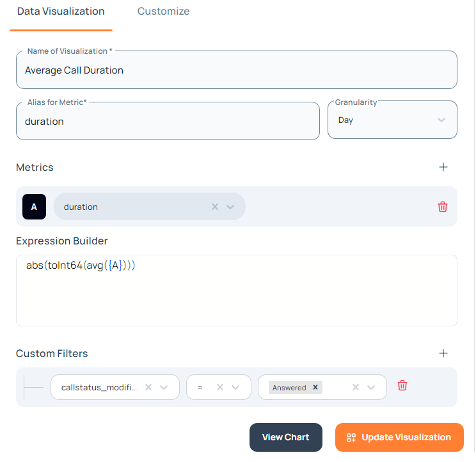
Task: Clear the equals operator selection
Action: [220, 387]
